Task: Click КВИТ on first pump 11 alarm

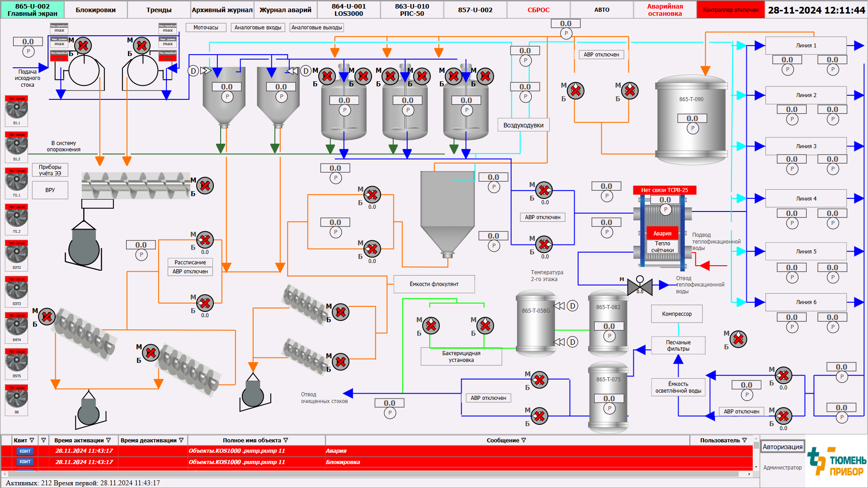Action: [x=25, y=451]
